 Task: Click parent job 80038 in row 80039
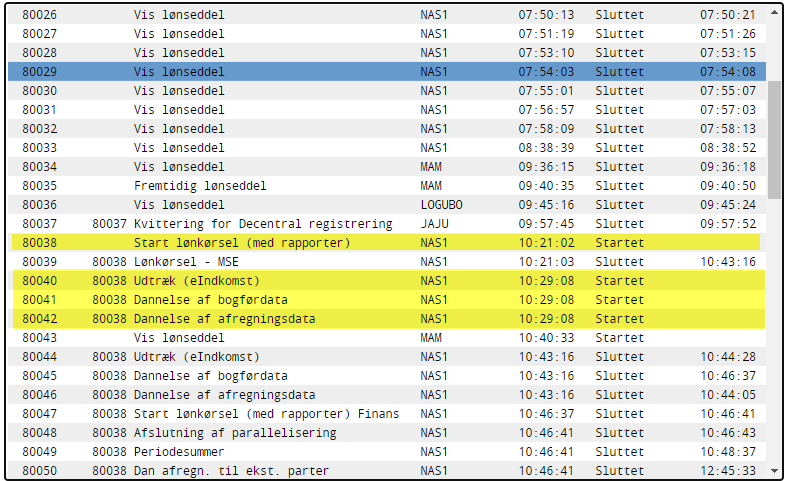[x=109, y=262]
